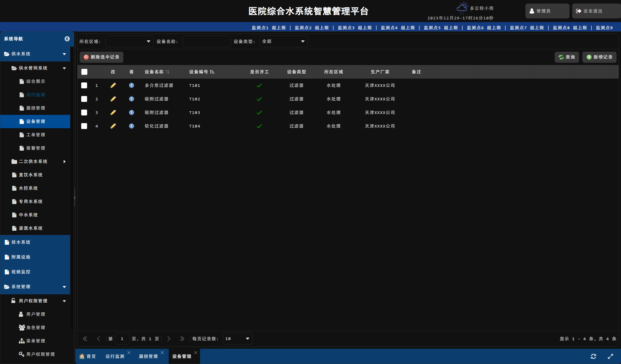Go to previous page of the table
Image resolution: width=621 pixels, height=364 pixels.
click(x=99, y=339)
